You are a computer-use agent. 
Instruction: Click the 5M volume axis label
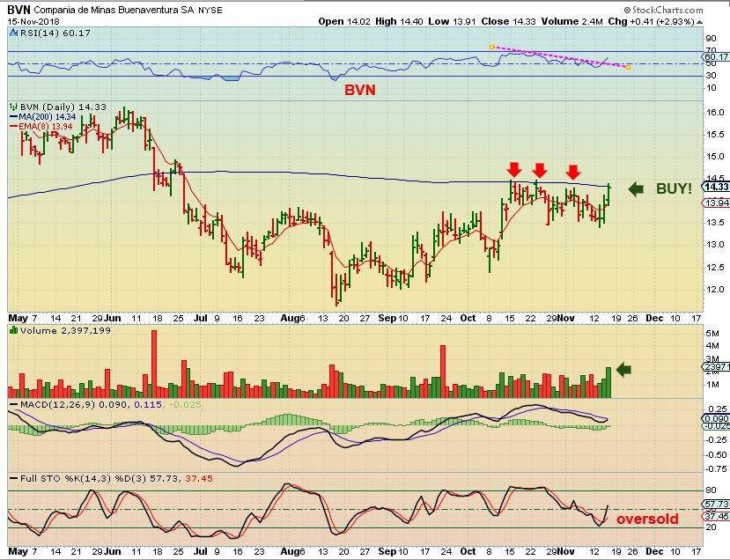tap(712, 334)
